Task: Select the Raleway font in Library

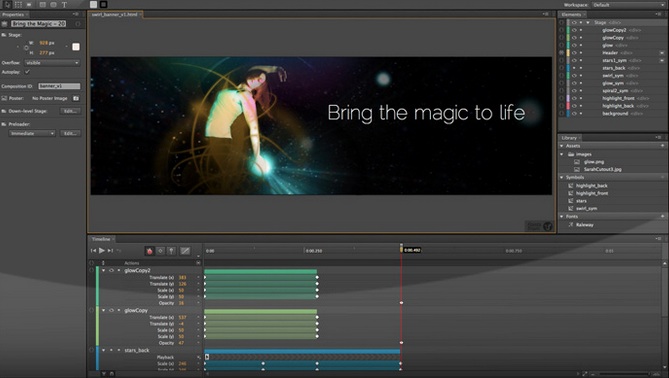Action: [x=585, y=225]
